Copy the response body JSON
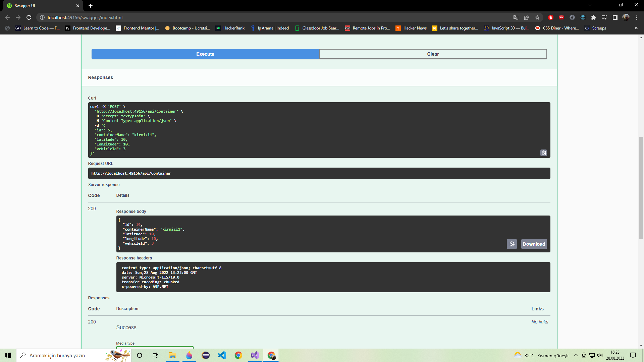Viewport: 644px width, 362px height. coord(512,244)
